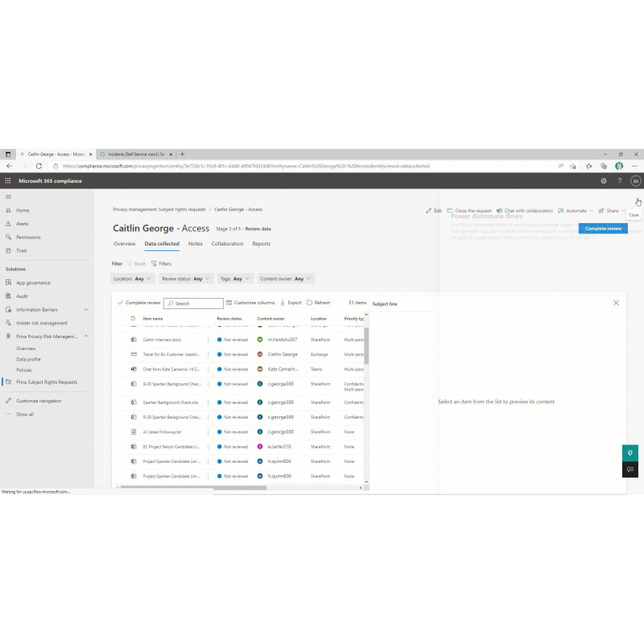Open row options for Caitlin Interview.docx

208,340
